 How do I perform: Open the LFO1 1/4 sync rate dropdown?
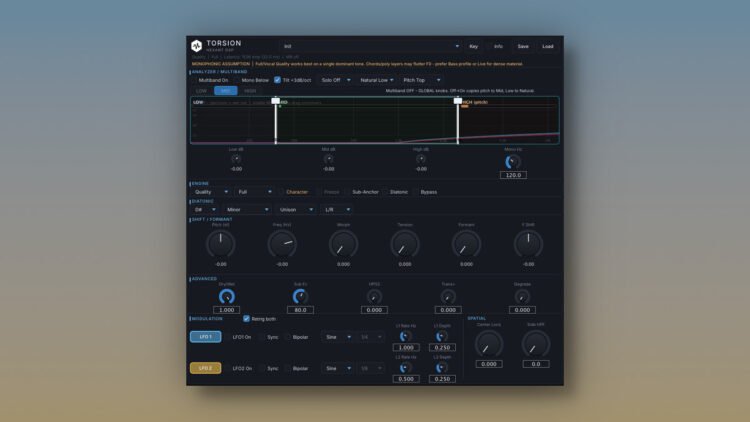pos(371,337)
